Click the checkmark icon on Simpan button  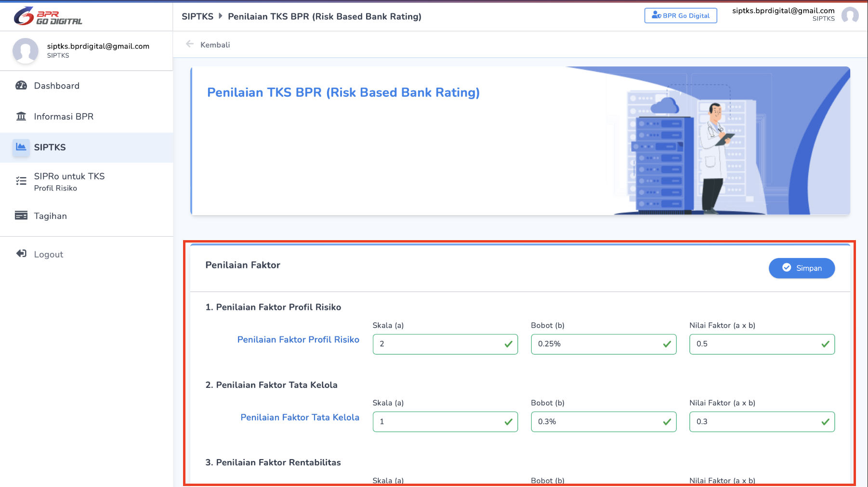[x=787, y=268]
